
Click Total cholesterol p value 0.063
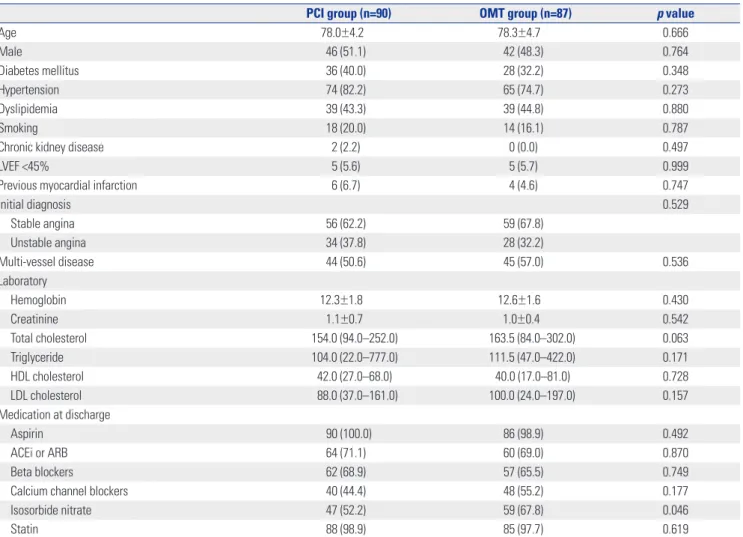[675, 338]
